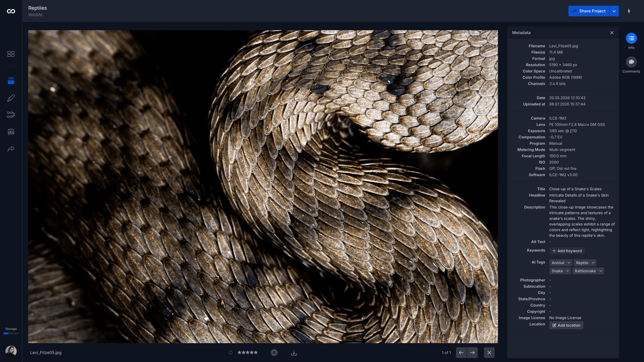Click the lightning bolt icon in header
Screen dimensions: 644x362
coord(629,11)
